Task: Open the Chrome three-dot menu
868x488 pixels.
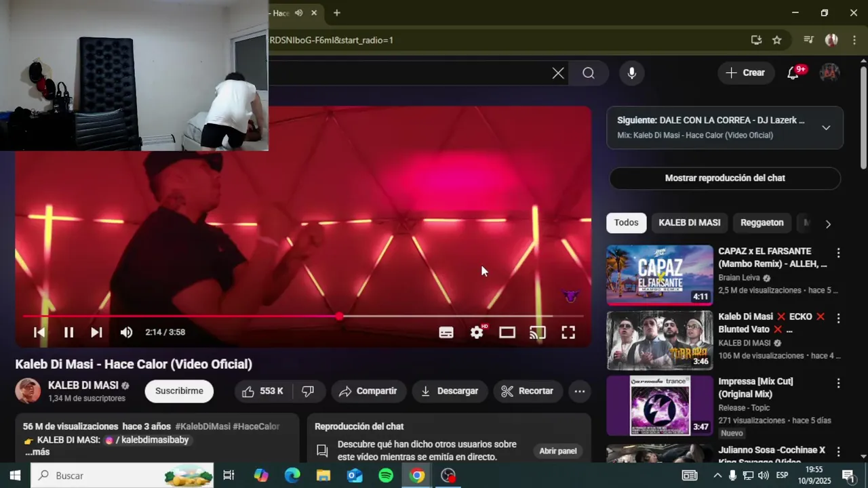Action: click(854, 40)
